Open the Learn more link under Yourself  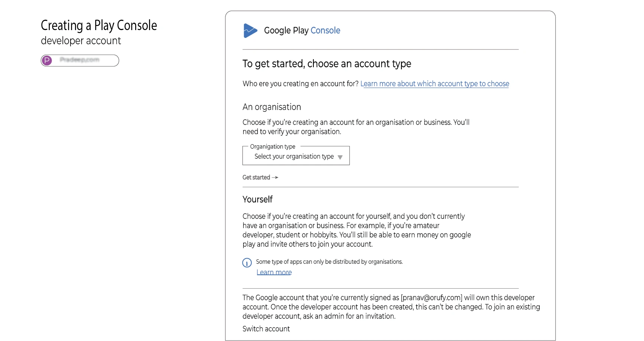coord(274,272)
